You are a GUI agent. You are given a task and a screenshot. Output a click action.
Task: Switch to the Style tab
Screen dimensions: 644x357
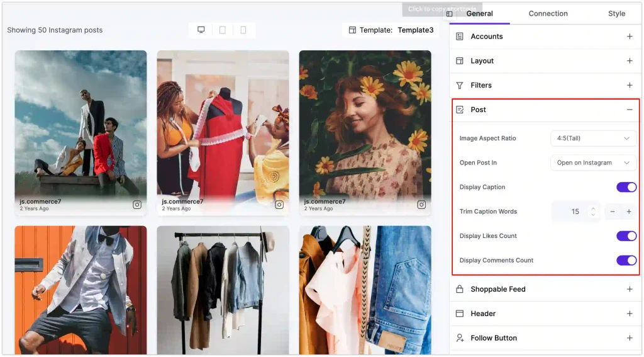[x=616, y=14]
